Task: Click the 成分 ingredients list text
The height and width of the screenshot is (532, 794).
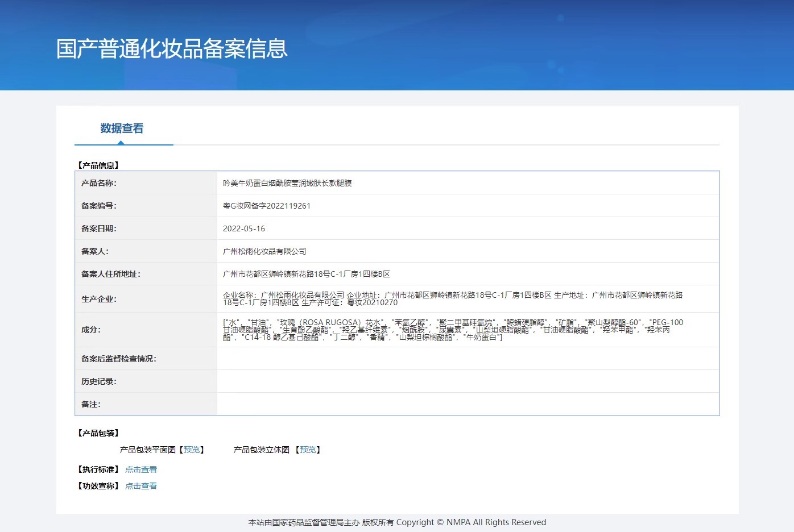Action: point(453,330)
